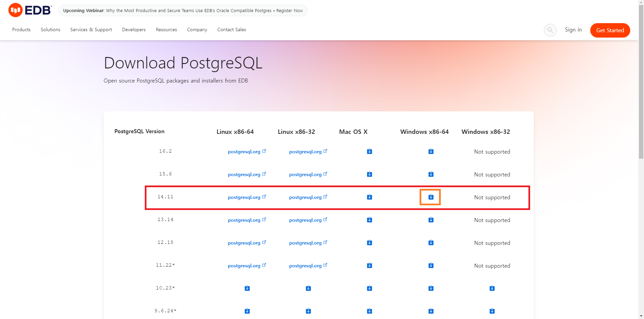
Task: Open postgresql.org link for 16.2 Linux x86-64
Action: pos(247,152)
